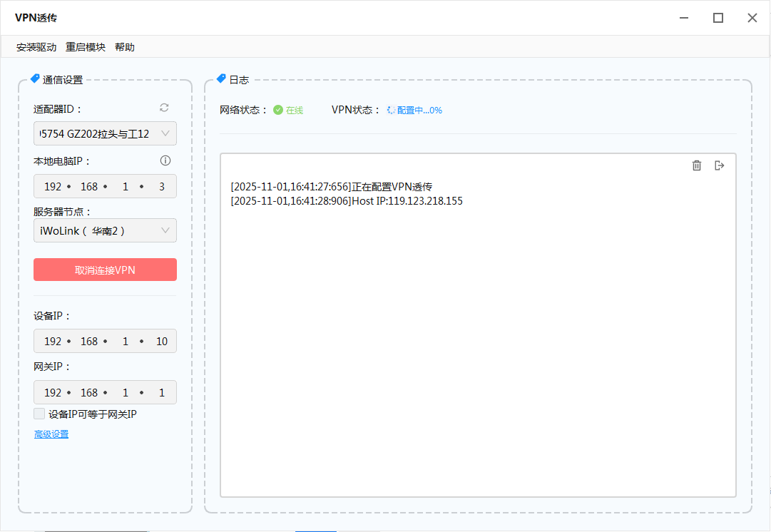
Task: Open the 高级设置 link
Action: 51,434
